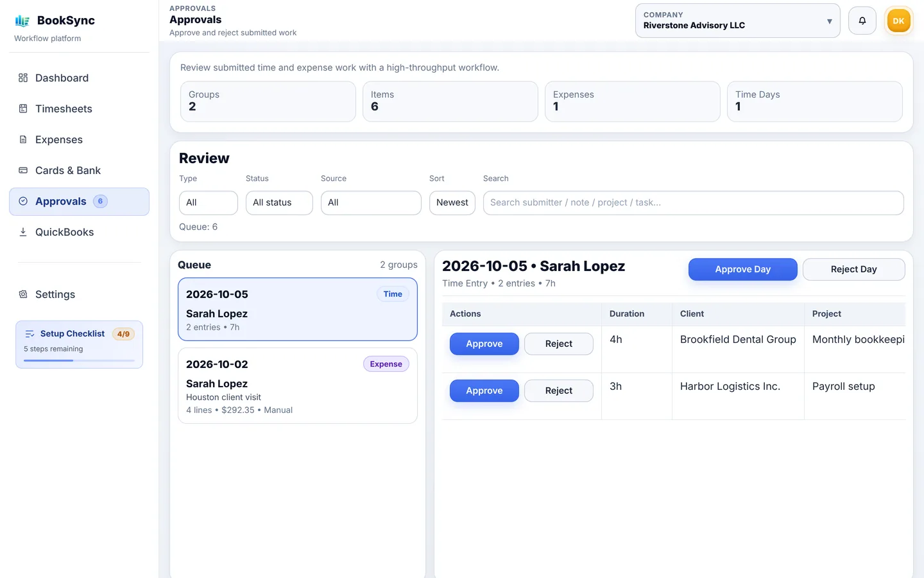Reject the Harbor Logistics 3h entry
924x578 pixels.
coord(558,390)
